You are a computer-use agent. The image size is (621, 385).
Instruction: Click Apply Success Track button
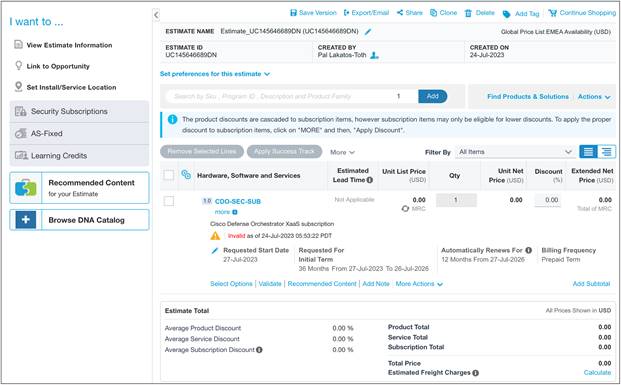284,151
